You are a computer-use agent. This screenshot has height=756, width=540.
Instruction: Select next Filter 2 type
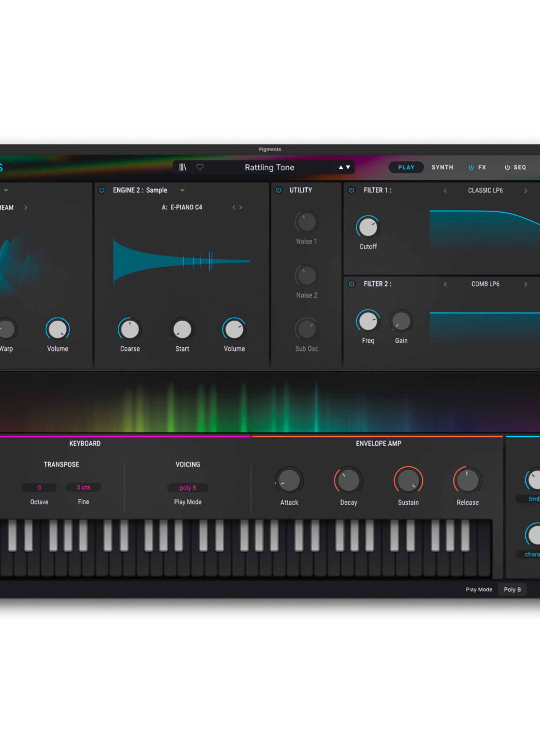point(526,284)
